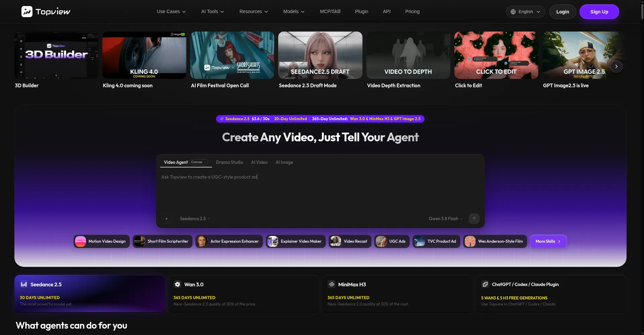
Task: Open the Plugin nav link
Action: (362, 11)
